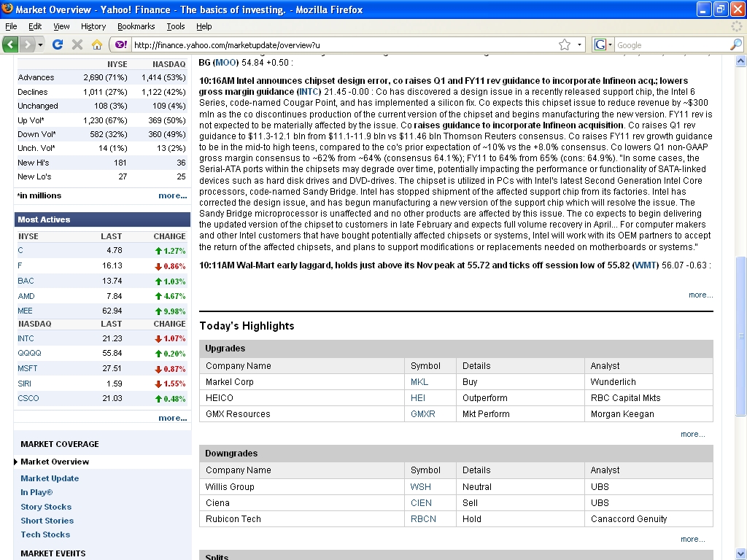Open SIRI ticker link
Screen dimensions: 747x560
pos(24,384)
